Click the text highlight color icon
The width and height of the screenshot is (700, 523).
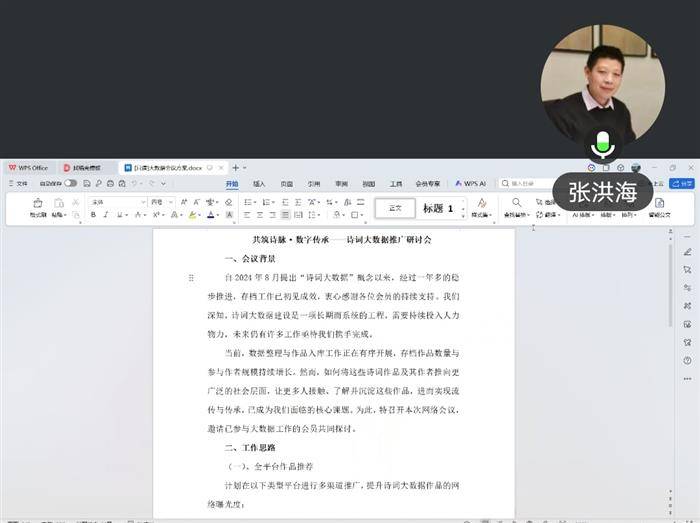click(x=192, y=214)
